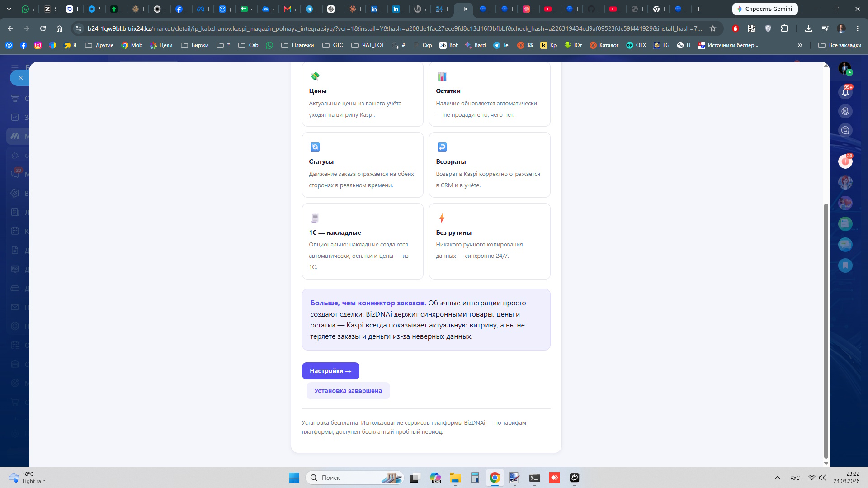Open the green news feed icon in sidebar

click(845, 223)
